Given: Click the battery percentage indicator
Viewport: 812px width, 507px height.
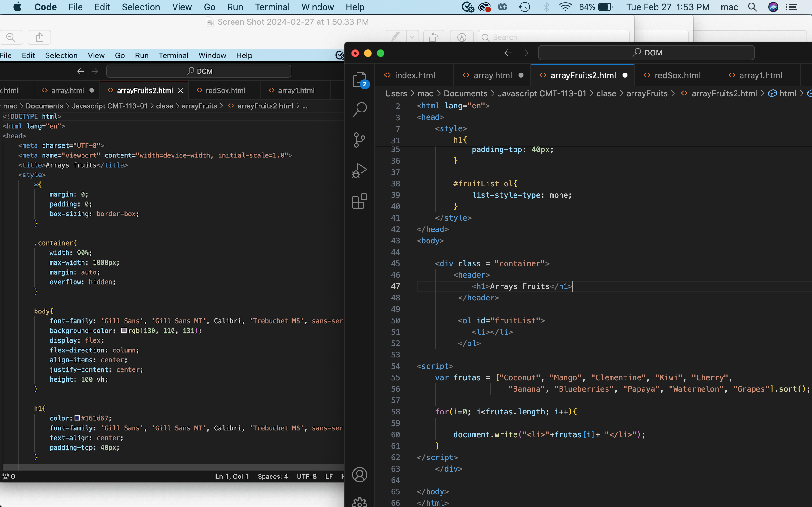Looking at the screenshot, I should tap(585, 7).
